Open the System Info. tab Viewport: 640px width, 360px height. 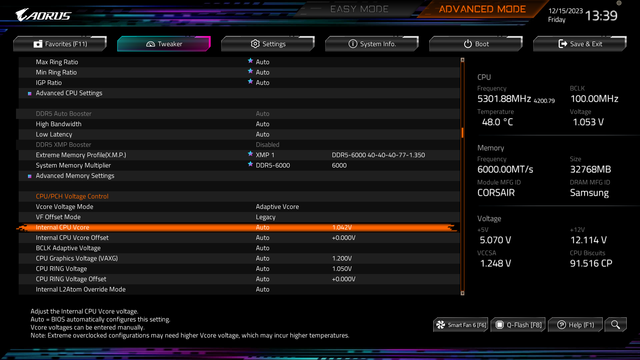pyautogui.click(x=372, y=44)
